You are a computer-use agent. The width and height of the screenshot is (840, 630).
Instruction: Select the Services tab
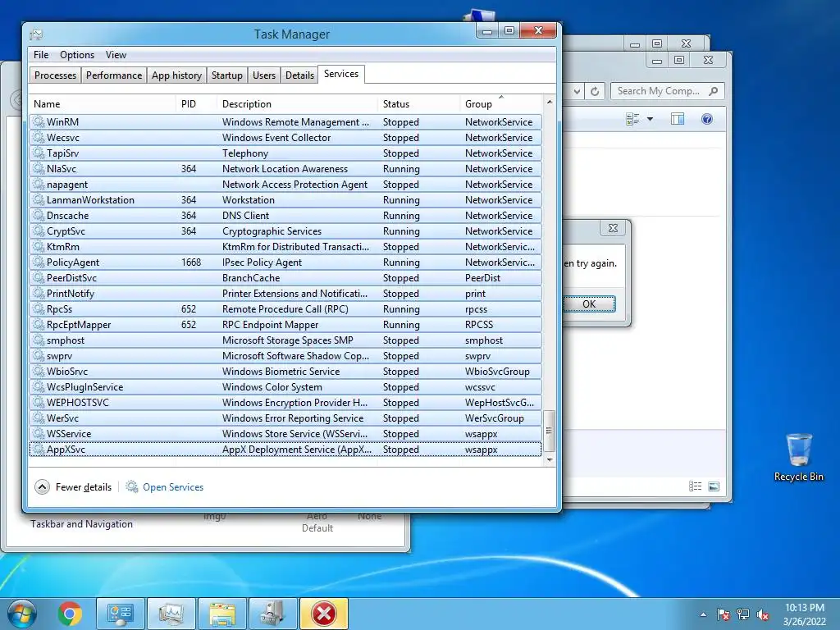(341, 74)
